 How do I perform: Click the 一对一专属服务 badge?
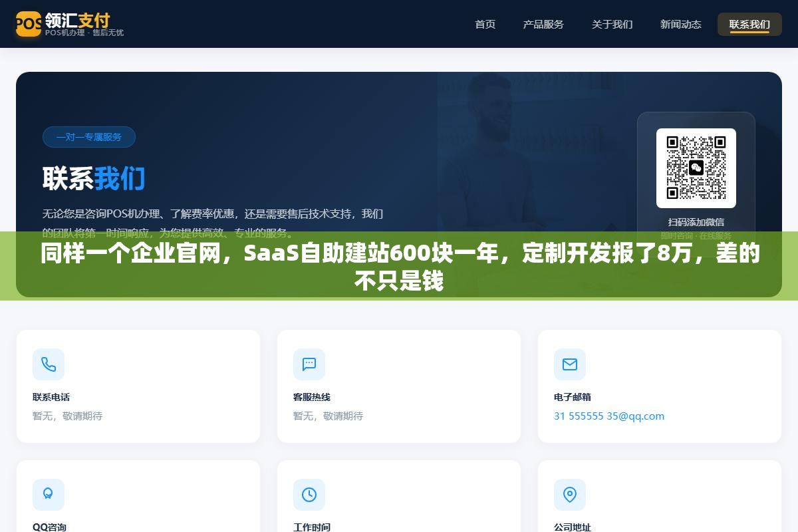89,137
